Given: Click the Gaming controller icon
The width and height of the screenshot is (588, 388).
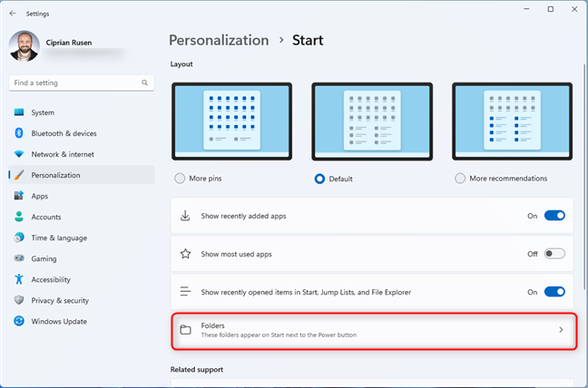Looking at the screenshot, I should (x=19, y=258).
